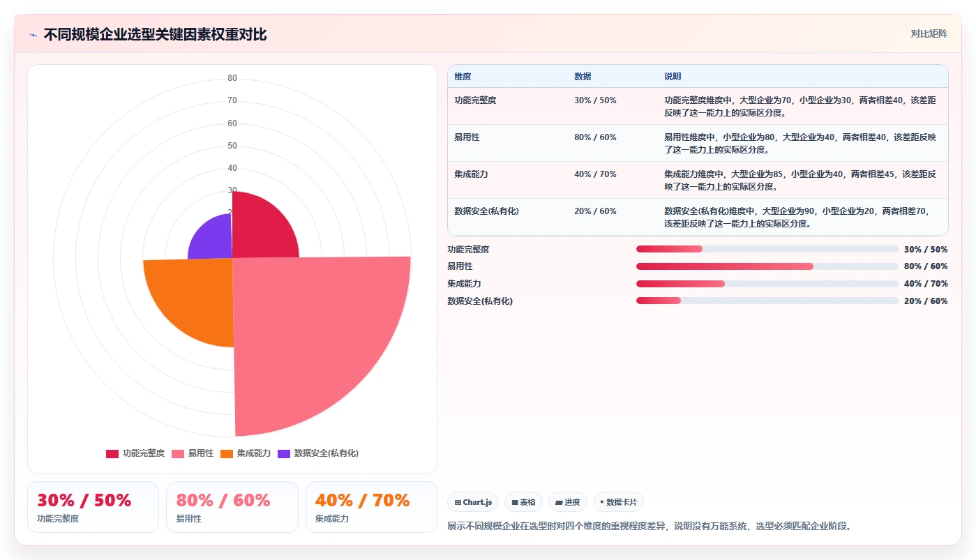This screenshot has height=560, width=976.
Task: Click the 数据安全(私有化) progress bar
Action: click(767, 301)
